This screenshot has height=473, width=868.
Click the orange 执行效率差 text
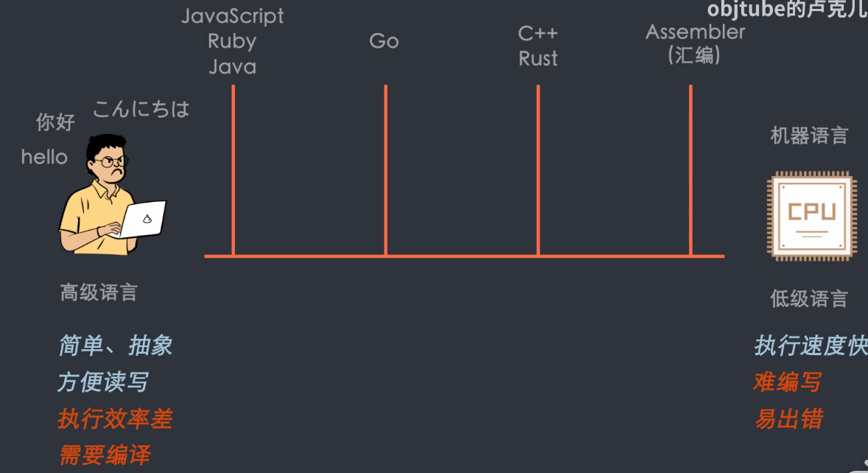click(115, 419)
